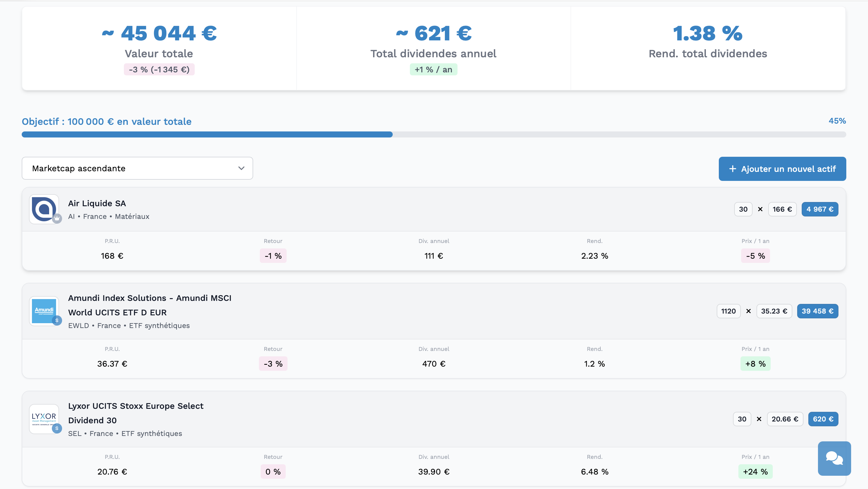The width and height of the screenshot is (868, 489).
Task: Click the S badge on Amundi logo
Action: (x=57, y=320)
